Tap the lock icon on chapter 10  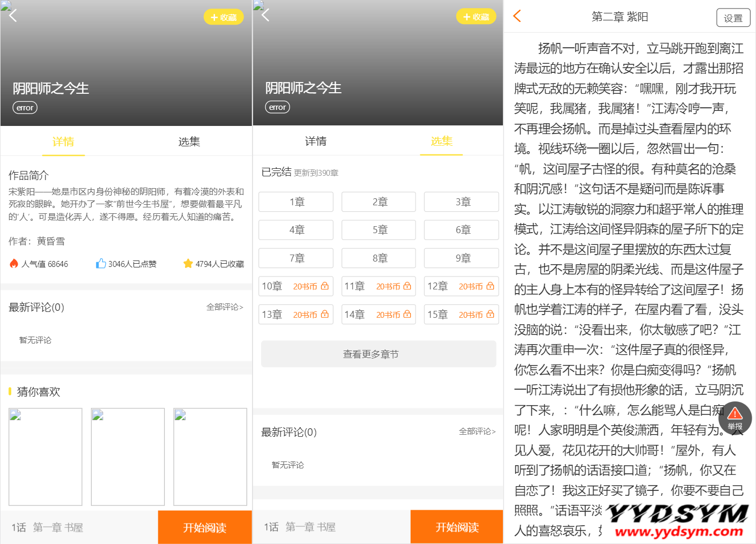(325, 286)
